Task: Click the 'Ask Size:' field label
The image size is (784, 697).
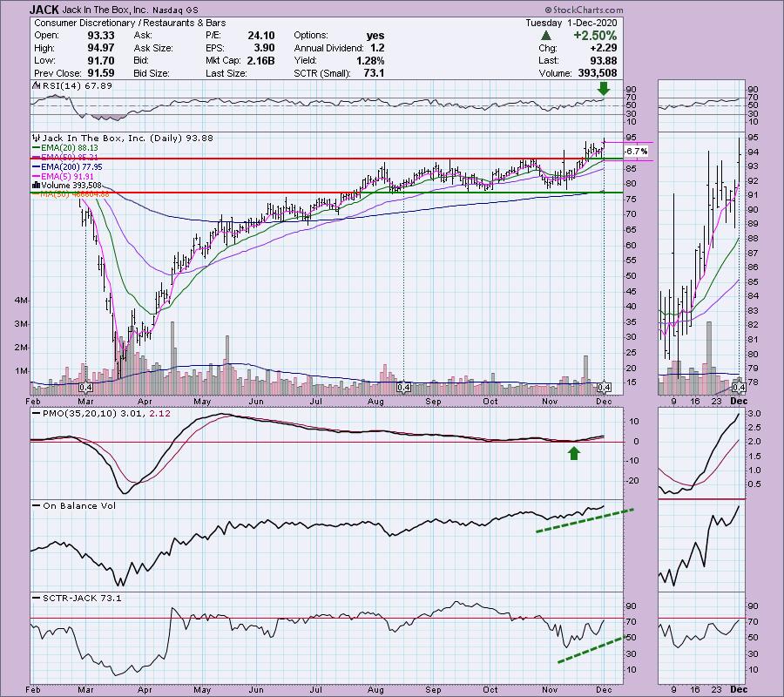Action: click(x=153, y=48)
